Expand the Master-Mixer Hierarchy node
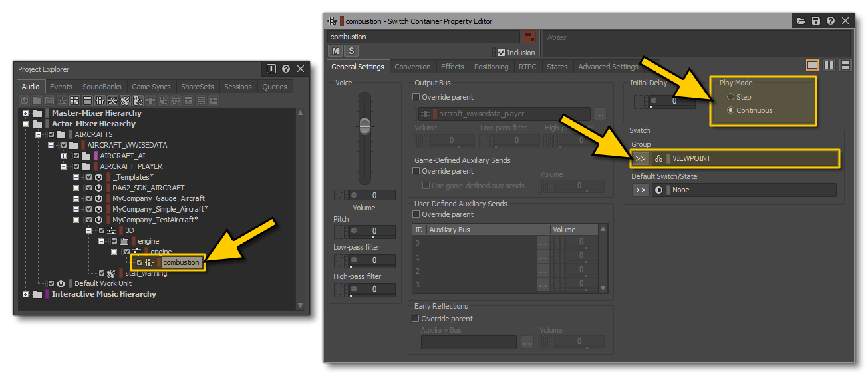Viewport: 868px width, 376px height. [x=26, y=113]
